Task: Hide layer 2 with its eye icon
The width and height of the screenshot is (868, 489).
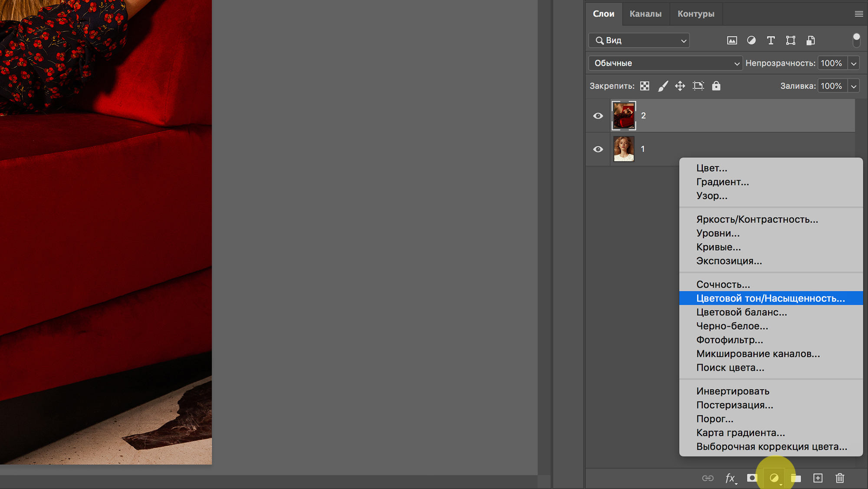Action: [x=598, y=116]
